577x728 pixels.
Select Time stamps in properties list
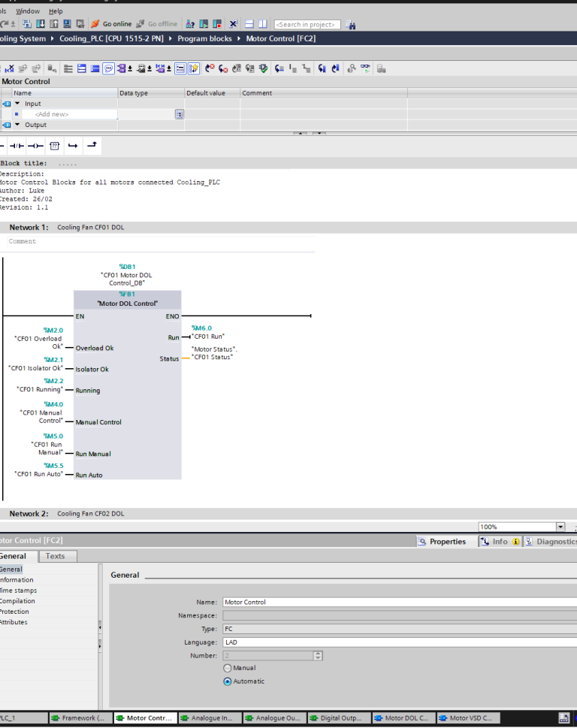19,591
